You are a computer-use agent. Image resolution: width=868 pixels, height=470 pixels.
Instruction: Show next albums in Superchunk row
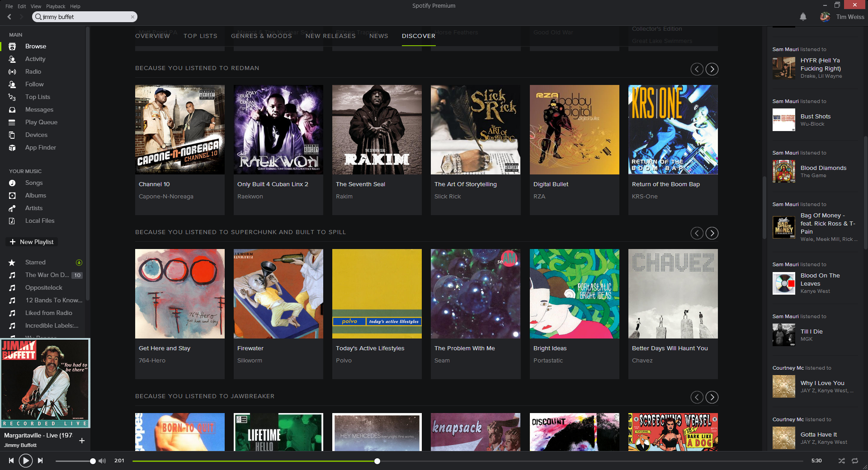712,233
